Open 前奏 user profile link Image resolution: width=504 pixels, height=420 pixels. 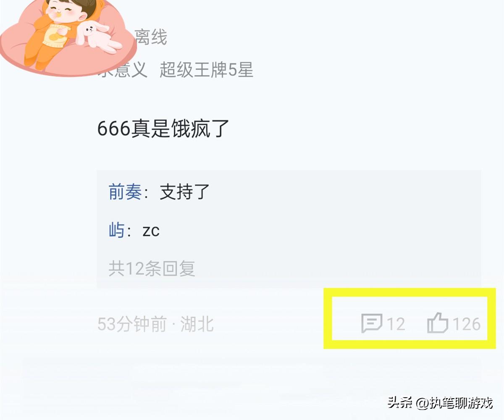125,192
